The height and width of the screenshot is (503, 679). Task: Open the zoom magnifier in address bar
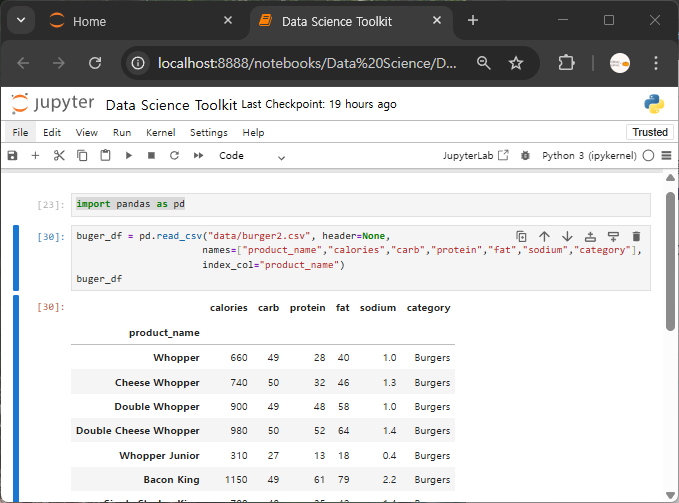484,63
